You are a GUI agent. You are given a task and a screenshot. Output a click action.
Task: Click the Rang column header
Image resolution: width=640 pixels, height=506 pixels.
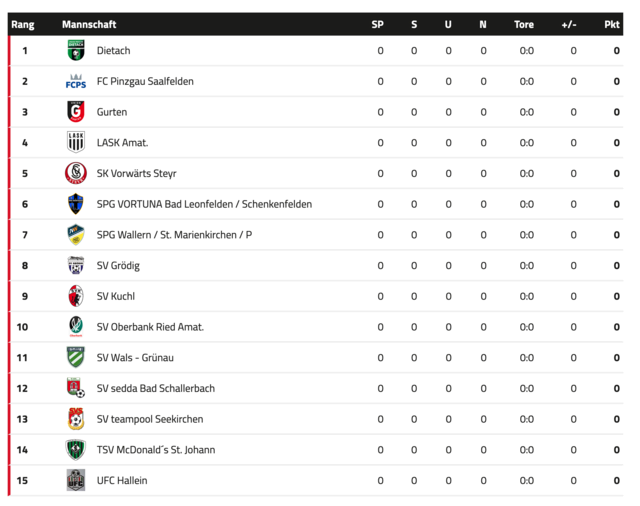(23, 24)
